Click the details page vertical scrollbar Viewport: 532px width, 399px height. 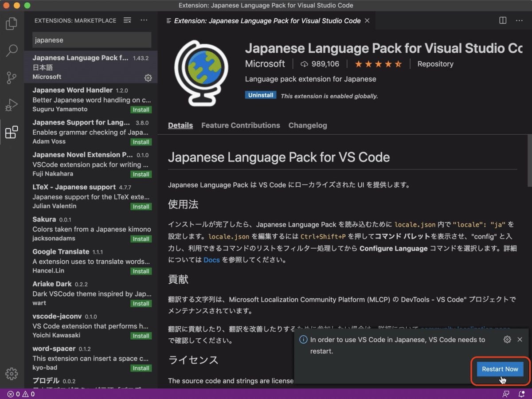(529, 161)
